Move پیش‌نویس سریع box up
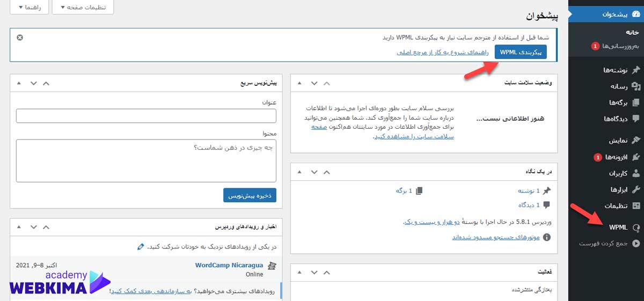 (46, 83)
